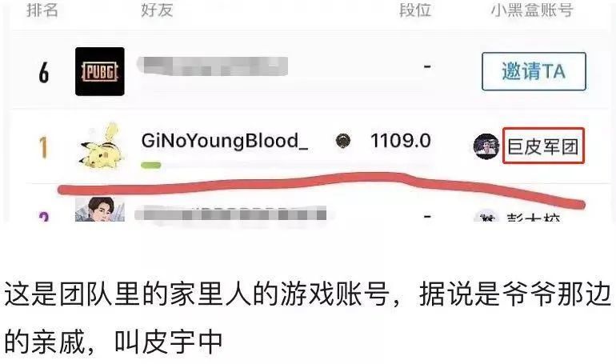Open the rank 2 friend's portrait avatar
The height and width of the screenshot is (364, 616).
(100, 210)
